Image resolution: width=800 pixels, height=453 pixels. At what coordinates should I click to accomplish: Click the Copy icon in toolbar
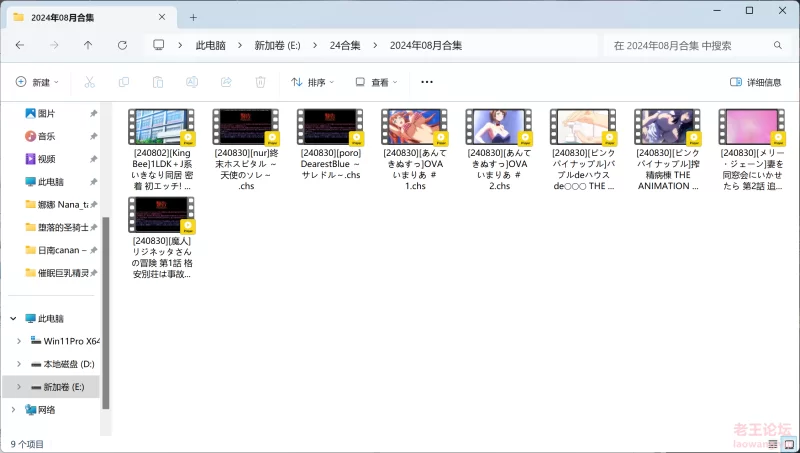[124, 82]
